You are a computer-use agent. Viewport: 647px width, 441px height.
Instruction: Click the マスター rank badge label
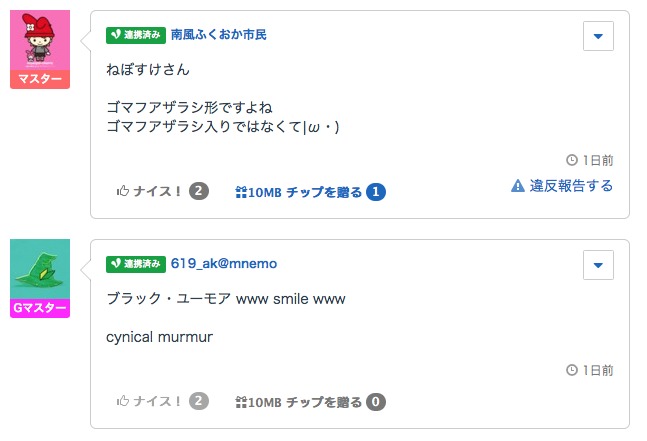click(40, 79)
